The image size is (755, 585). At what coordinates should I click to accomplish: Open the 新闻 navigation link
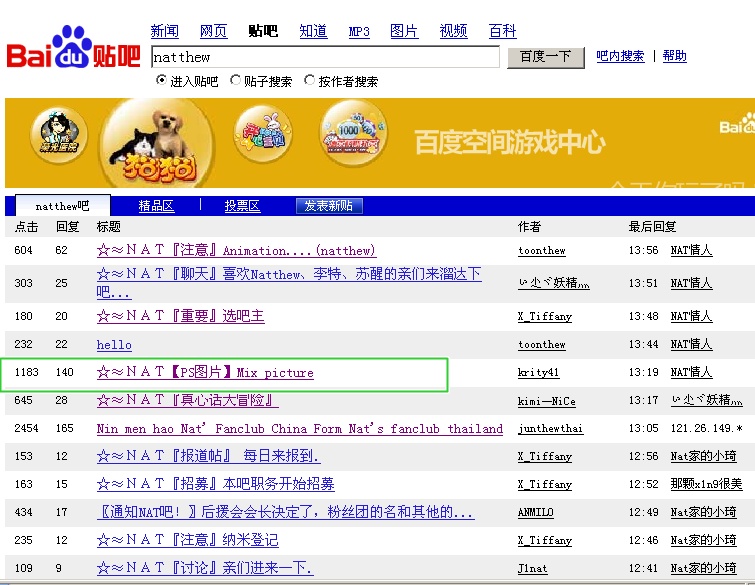click(x=165, y=31)
